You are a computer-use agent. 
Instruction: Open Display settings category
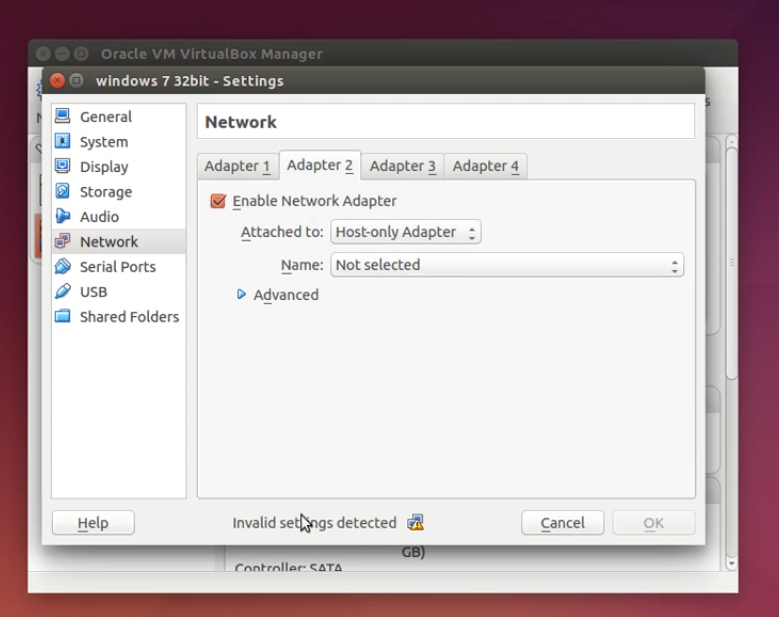(x=119, y=166)
